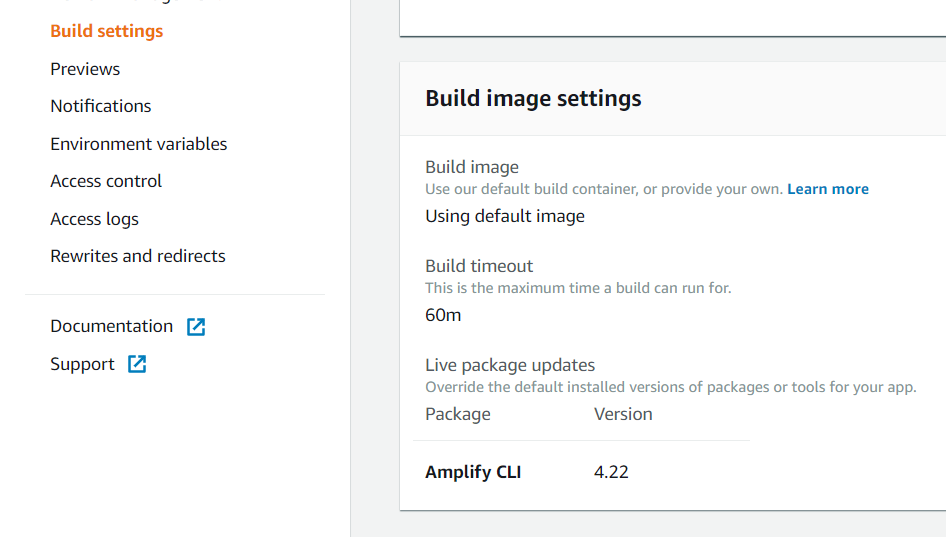Click the Version column header
This screenshot has width=946, height=537.
point(623,414)
